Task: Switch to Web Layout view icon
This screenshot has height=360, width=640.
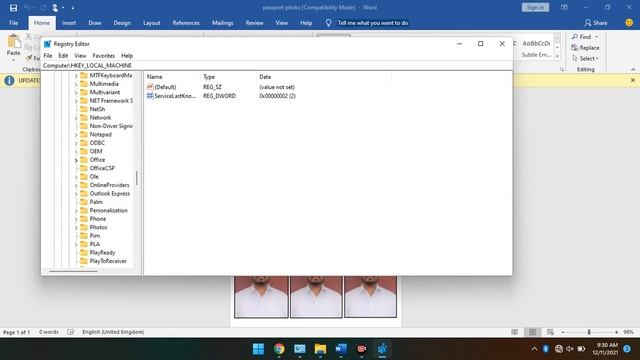Action: (x=550, y=332)
